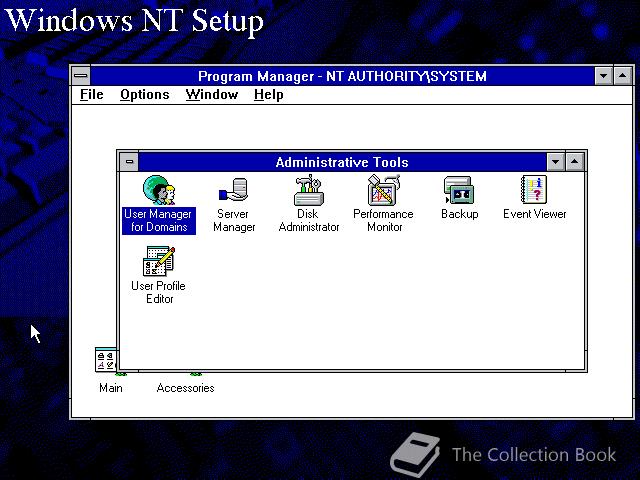Click the Program Manager title bar
This screenshot has height=480, width=640.
click(342, 76)
